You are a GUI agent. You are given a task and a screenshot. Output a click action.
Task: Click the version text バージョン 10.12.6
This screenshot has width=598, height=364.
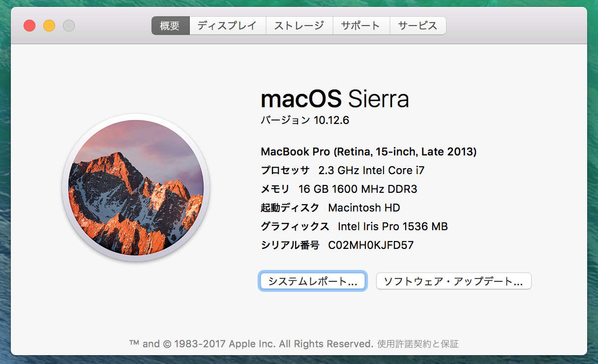pyautogui.click(x=305, y=120)
